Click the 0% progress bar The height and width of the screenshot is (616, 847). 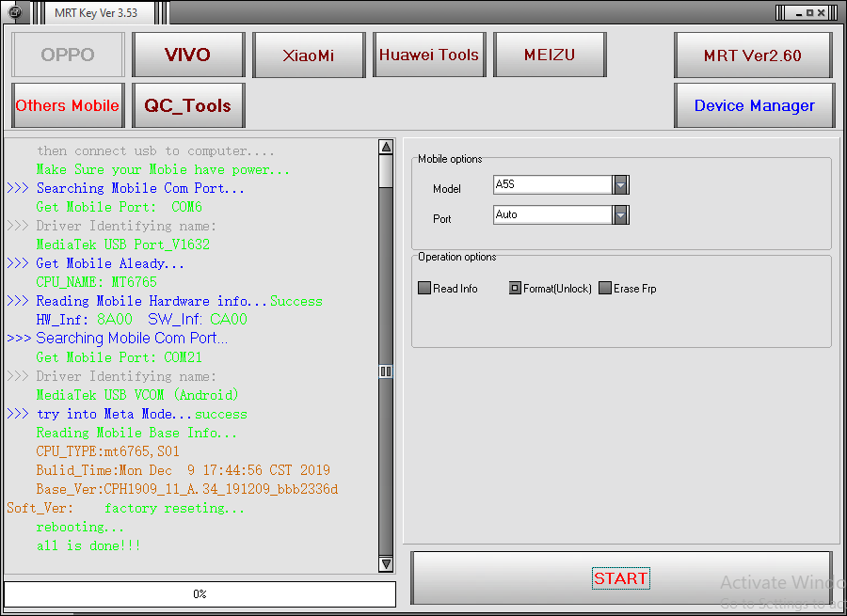click(x=200, y=593)
